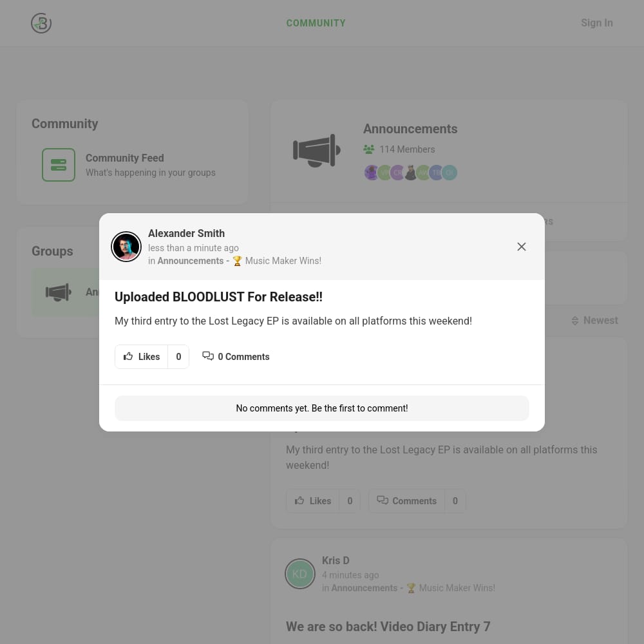Click the Comments button on background post
The width and height of the screenshot is (644, 644).
tap(406, 500)
